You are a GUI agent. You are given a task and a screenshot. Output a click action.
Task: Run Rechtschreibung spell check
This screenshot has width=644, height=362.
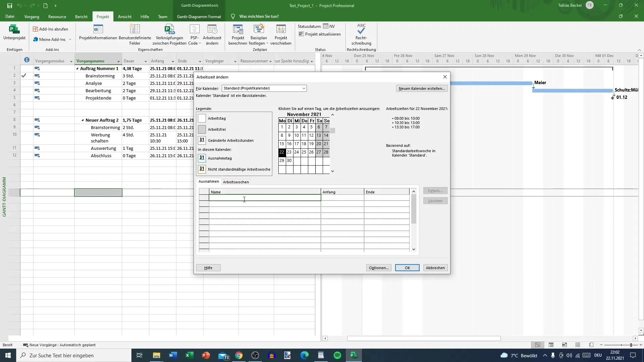[361, 35]
